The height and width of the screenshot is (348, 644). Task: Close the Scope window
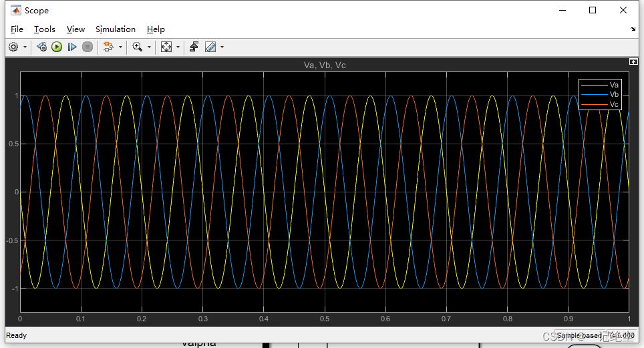623,10
